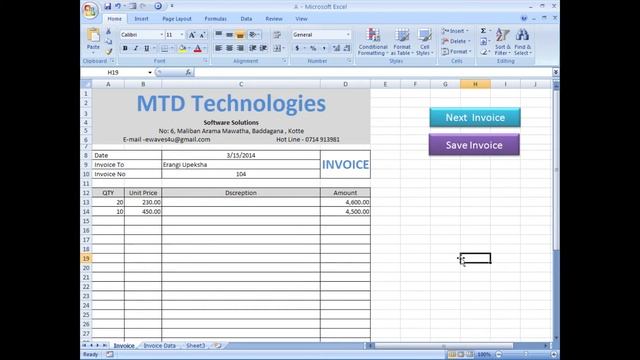
Task: Toggle Wrap Text
Action: point(277,35)
